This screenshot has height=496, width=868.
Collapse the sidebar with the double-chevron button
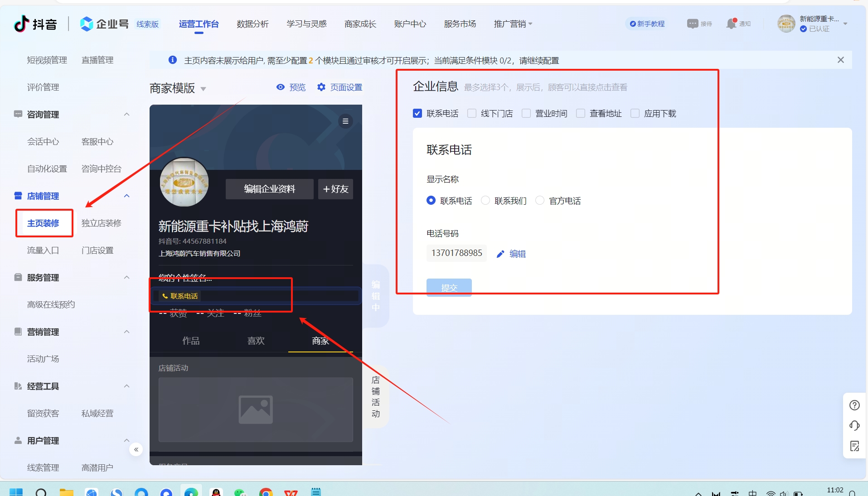[136, 449]
